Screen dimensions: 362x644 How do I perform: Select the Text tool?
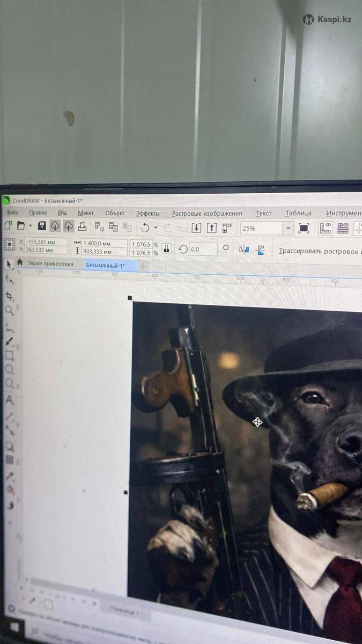pos(9,400)
